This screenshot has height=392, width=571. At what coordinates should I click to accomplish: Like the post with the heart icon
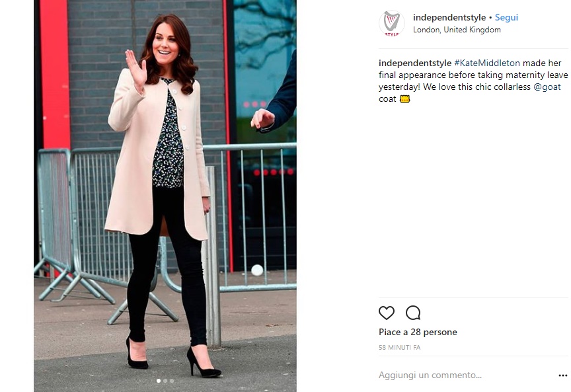pyautogui.click(x=387, y=313)
